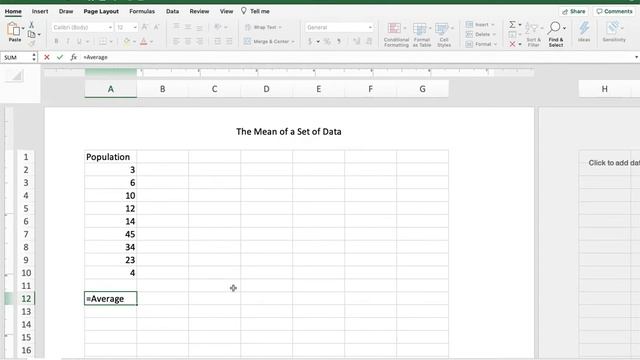This screenshot has height=360, width=640.
Task: Apply the red font color
Action: coord(144,41)
